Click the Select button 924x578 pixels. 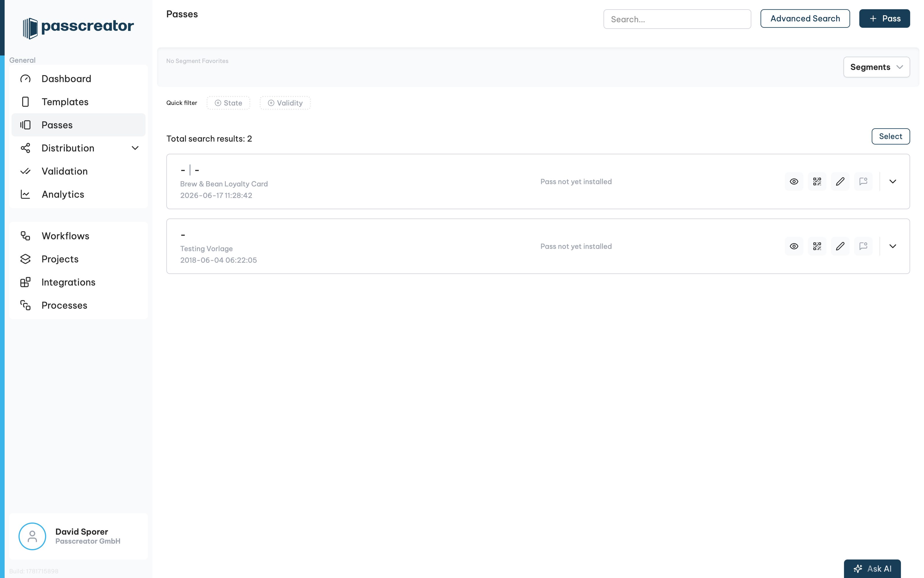coord(891,136)
